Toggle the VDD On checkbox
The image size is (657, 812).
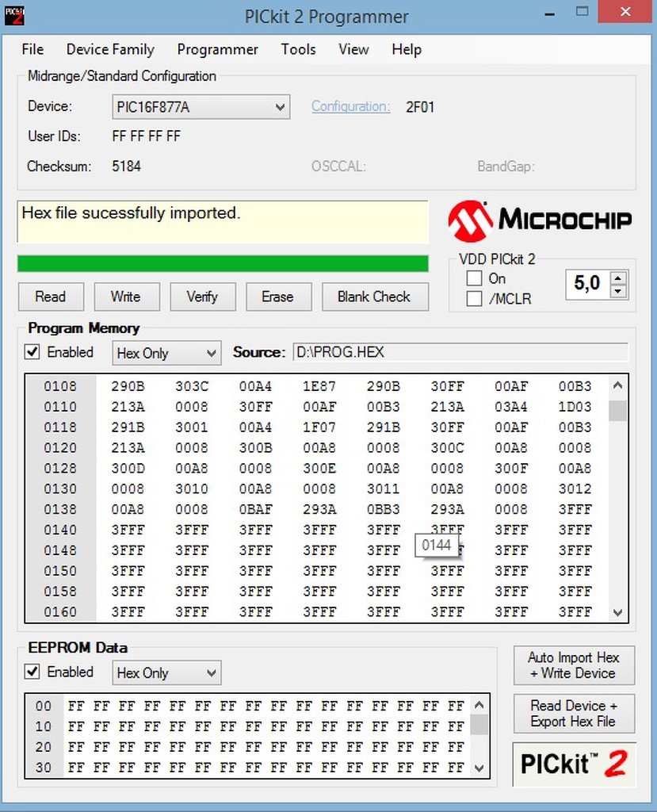pyautogui.click(x=474, y=278)
